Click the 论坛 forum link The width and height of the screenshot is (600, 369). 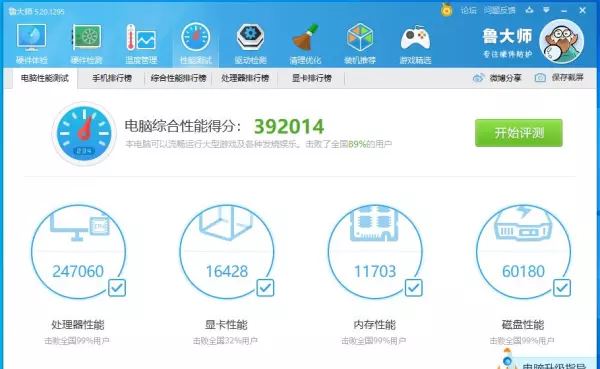[468, 10]
